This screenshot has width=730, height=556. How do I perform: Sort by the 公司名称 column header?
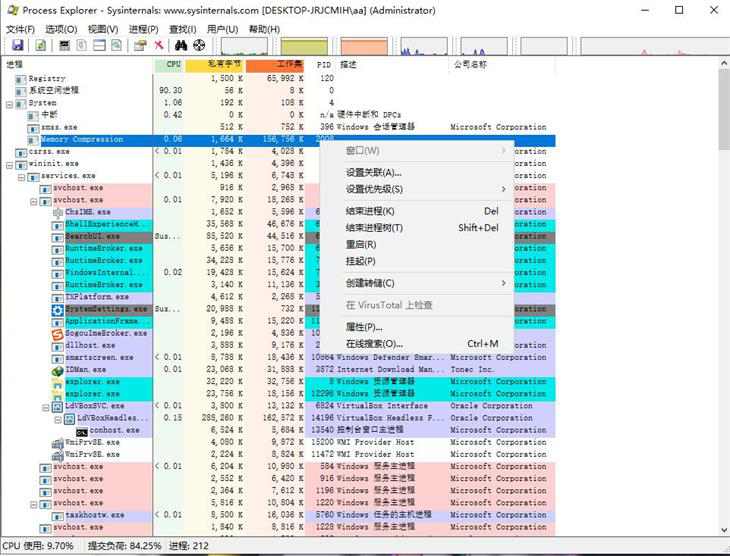coord(501,65)
